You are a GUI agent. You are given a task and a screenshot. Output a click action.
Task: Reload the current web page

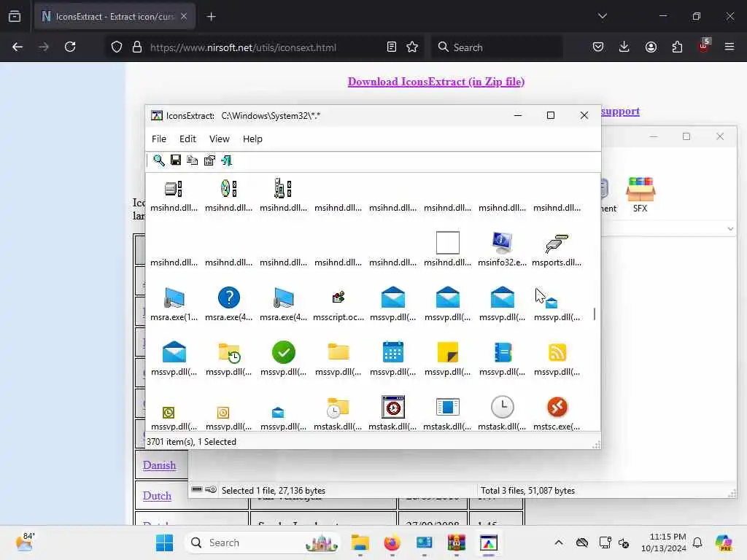[x=70, y=47]
